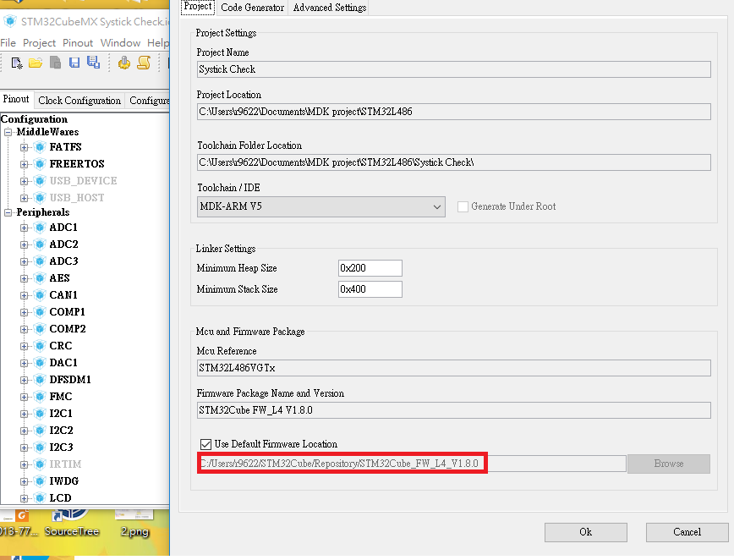Switch to the Clock Configuration tab
Screen dimensions: 734x560
tap(79, 101)
